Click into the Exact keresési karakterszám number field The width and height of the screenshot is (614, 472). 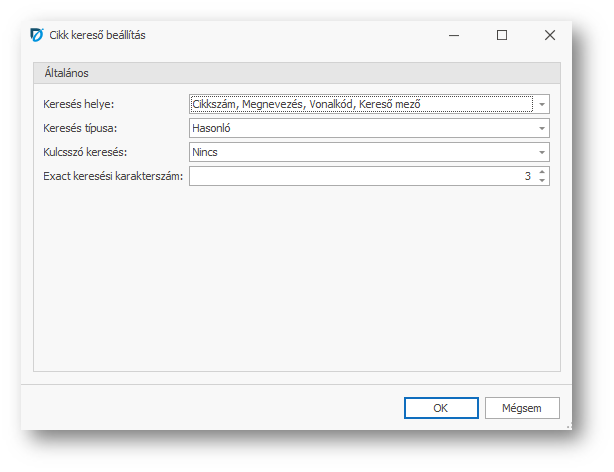click(360, 176)
